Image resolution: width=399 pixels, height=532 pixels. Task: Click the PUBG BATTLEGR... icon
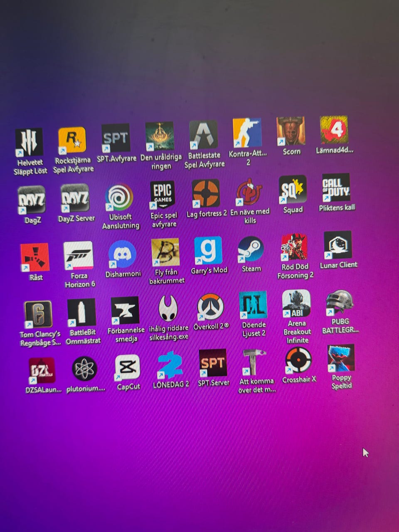click(x=340, y=302)
